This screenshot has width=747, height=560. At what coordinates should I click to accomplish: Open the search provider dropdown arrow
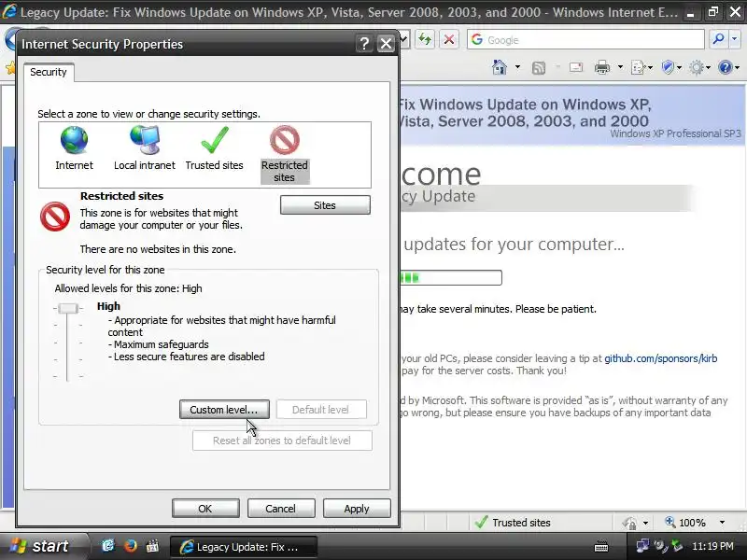(x=736, y=39)
